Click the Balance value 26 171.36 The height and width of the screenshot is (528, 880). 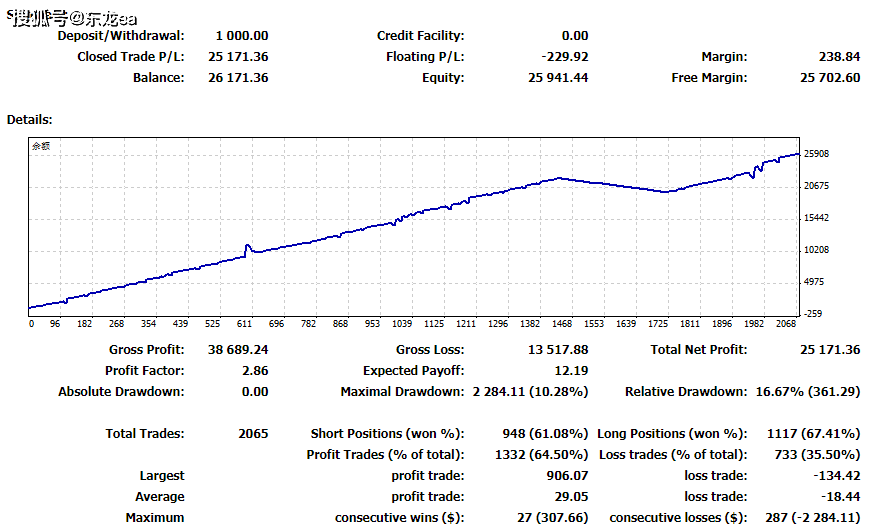pyautogui.click(x=238, y=78)
